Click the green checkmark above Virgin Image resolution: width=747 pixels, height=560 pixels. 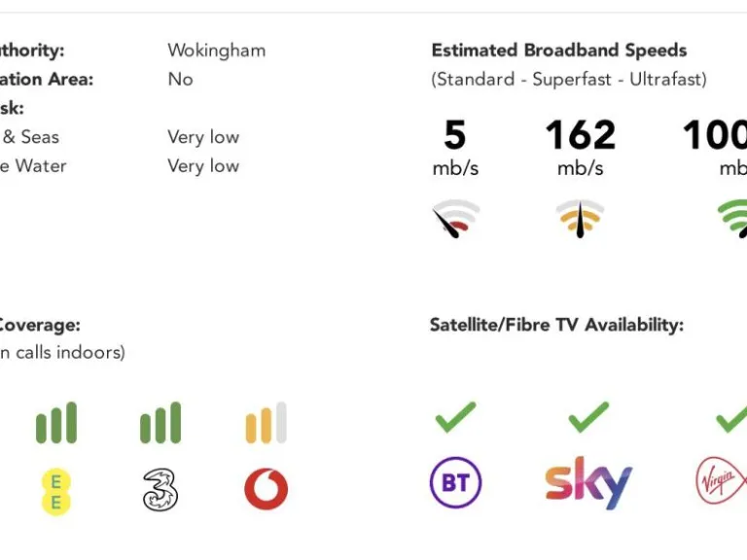tap(730, 417)
